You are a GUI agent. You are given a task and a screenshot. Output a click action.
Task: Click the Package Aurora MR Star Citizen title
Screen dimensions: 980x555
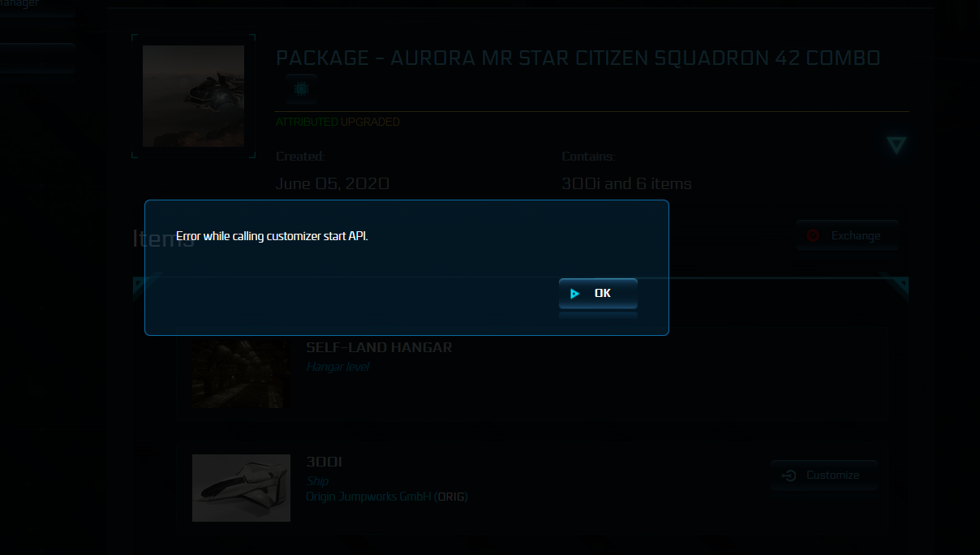pyautogui.click(x=578, y=58)
